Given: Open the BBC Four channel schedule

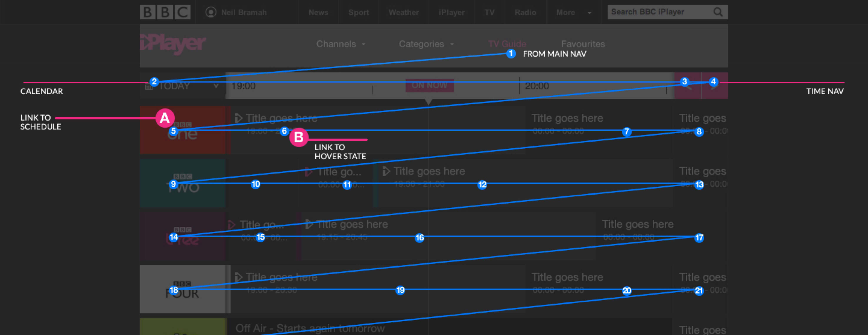Looking at the screenshot, I should pyautogui.click(x=183, y=289).
